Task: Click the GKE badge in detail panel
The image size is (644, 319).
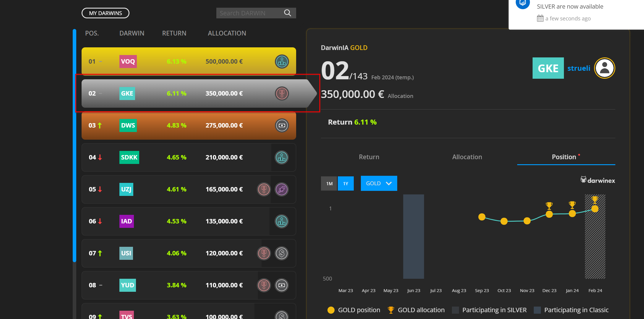Action: click(x=548, y=68)
